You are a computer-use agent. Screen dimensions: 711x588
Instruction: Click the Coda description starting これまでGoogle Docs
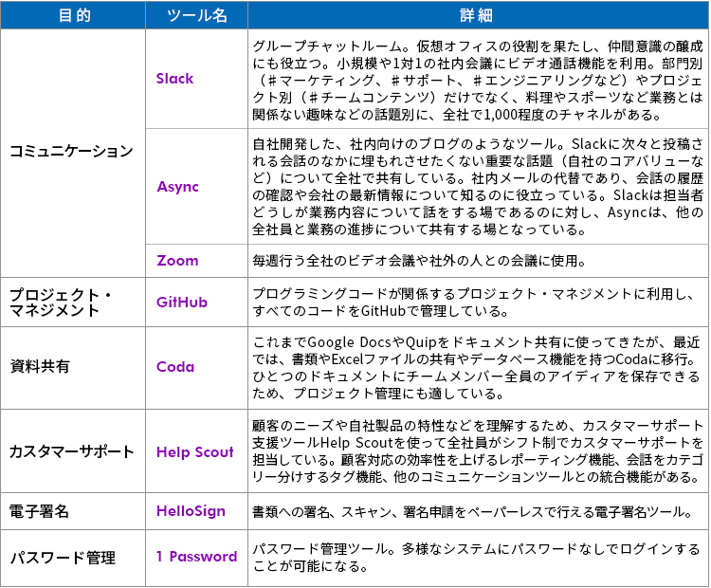(476, 368)
